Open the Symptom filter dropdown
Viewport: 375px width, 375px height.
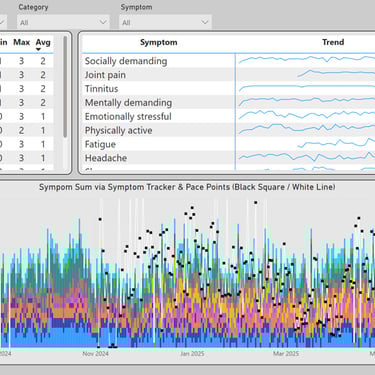(165, 22)
